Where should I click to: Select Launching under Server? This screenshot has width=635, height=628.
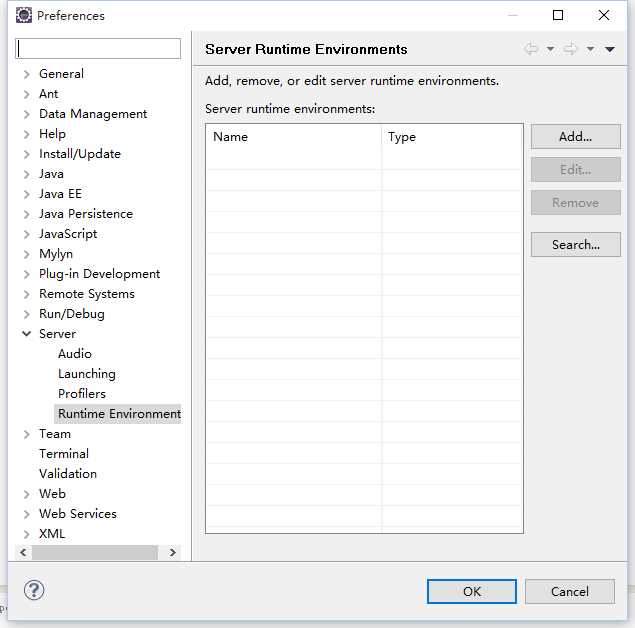[x=87, y=373]
